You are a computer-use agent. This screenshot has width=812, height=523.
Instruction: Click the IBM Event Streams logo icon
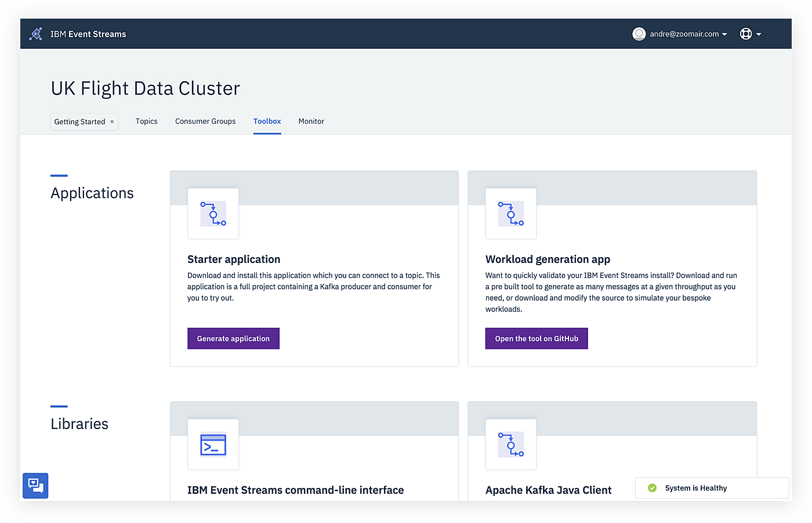[36, 34]
